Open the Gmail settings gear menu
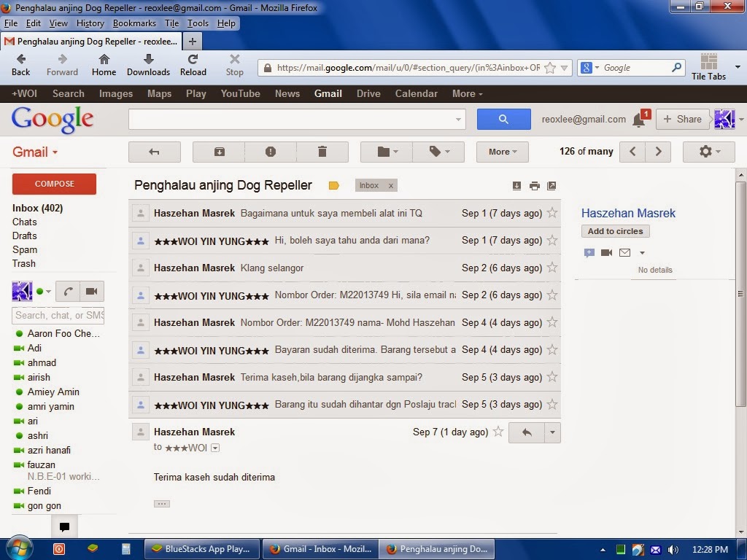Image resolution: width=747 pixels, height=560 pixels. pyautogui.click(x=709, y=152)
